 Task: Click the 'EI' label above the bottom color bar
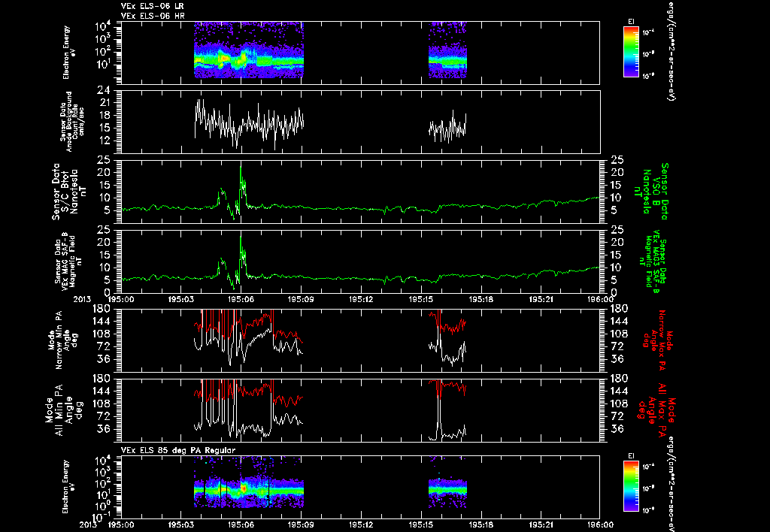coord(631,456)
